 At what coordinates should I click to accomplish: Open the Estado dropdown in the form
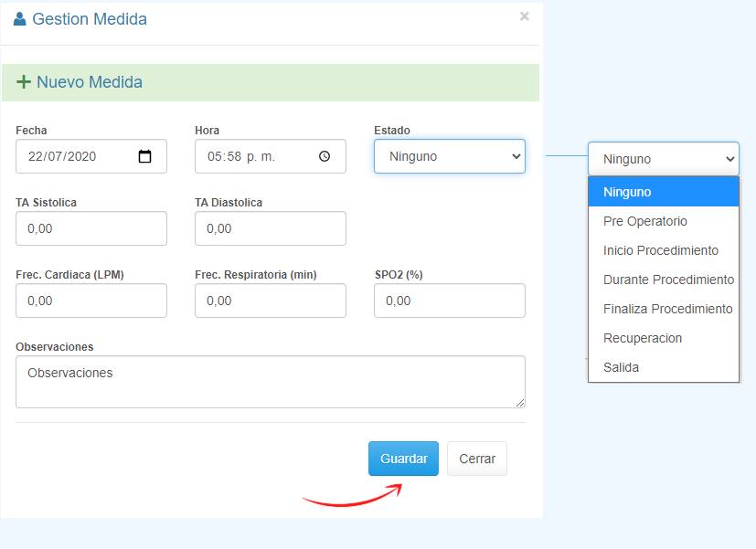click(x=449, y=156)
